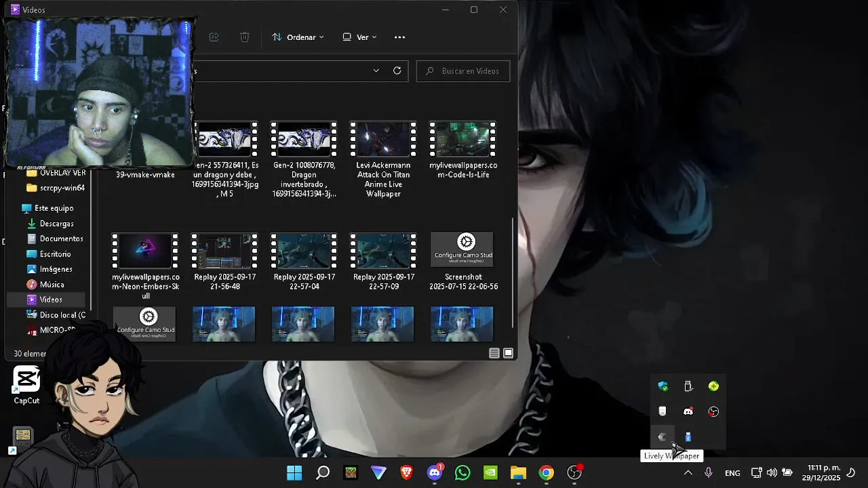Click the Refresh button next to address bar
868x488 pixels.
point(397,70)
